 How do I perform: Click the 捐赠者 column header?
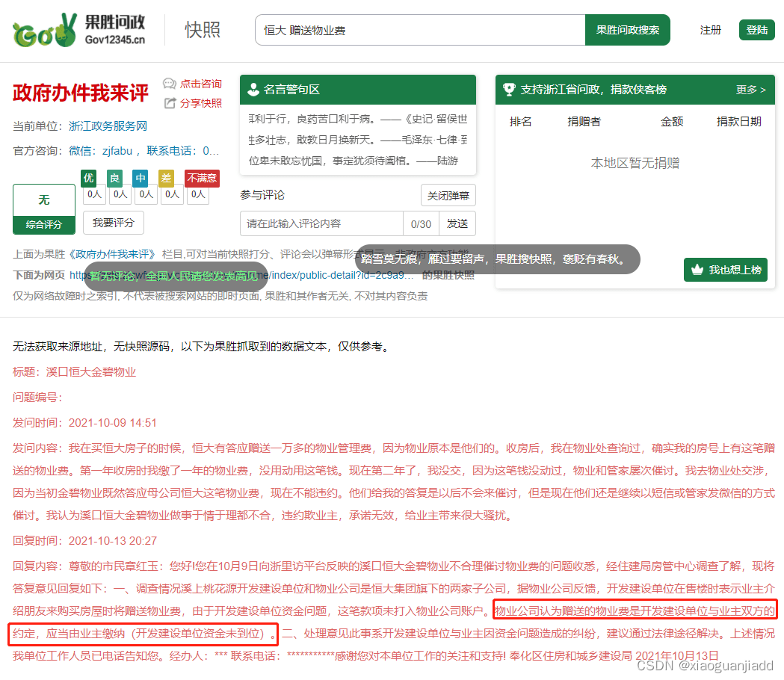point(584,122)
